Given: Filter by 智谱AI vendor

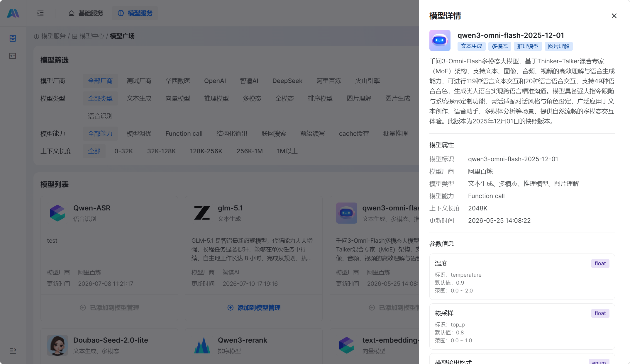Looking at the screenshot, I should 249,81.
